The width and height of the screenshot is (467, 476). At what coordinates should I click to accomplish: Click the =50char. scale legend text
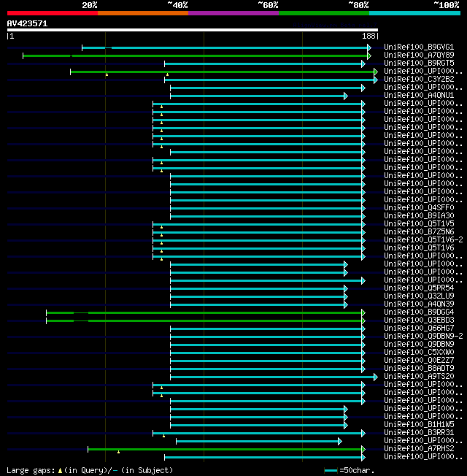click(357, 471)
